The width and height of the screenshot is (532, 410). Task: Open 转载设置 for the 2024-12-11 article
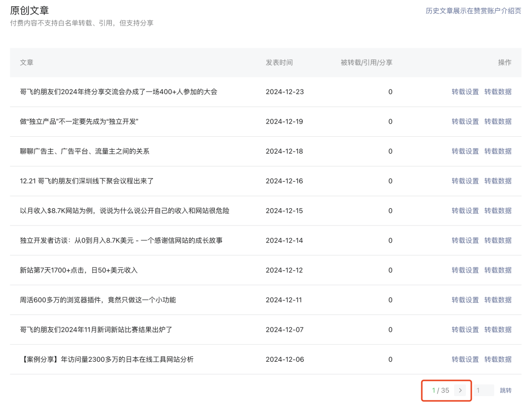click(x=465, y=300)
